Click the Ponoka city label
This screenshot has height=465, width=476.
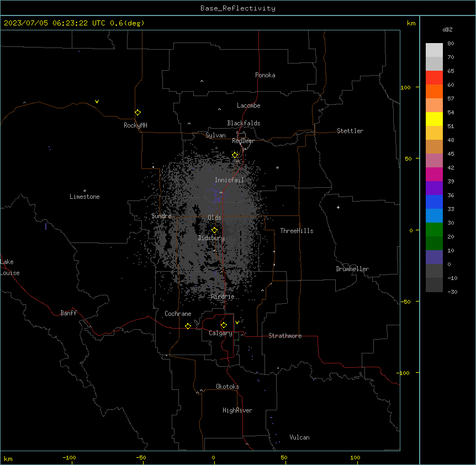pos(265,75)
